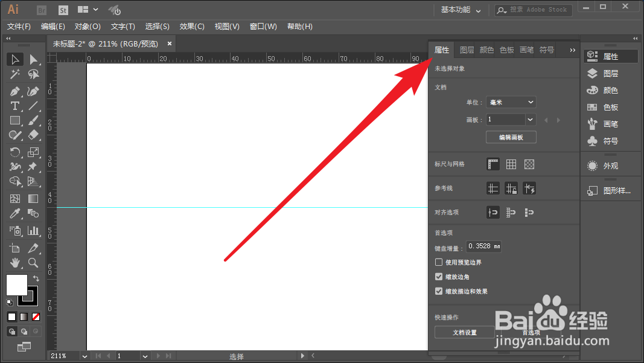Select the Symbol Sprayer tool
Image resolution: width=644 pixels, height=363 pixels.
click(14, 231)
